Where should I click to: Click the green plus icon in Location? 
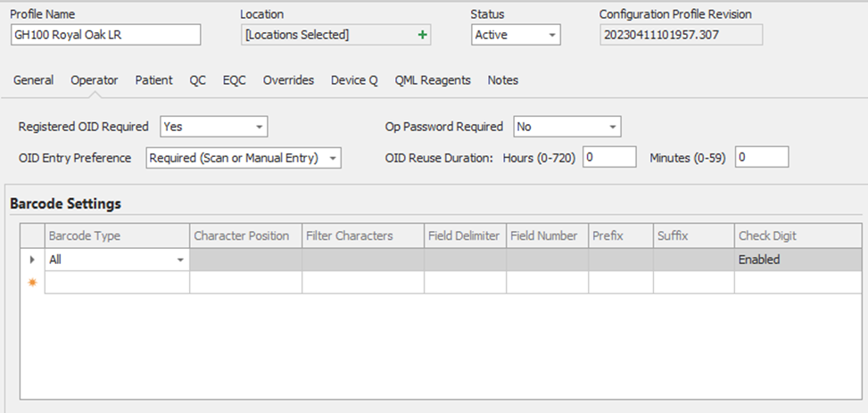click(423, 35)
